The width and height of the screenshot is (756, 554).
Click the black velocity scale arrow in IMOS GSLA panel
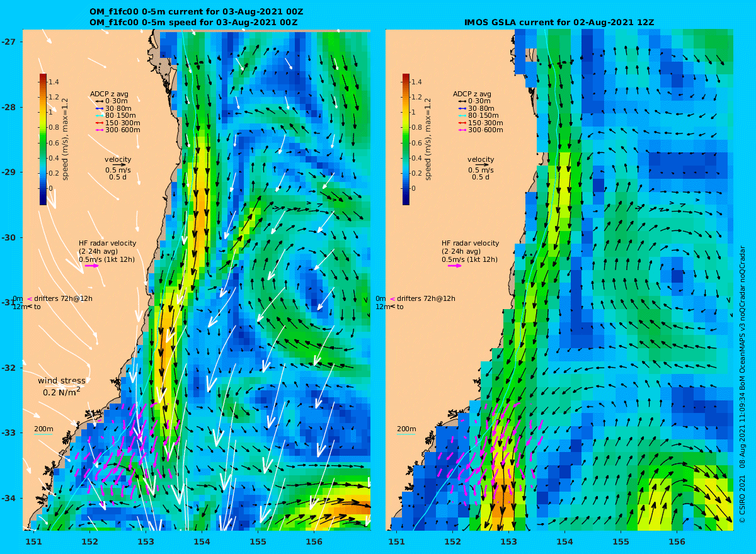(x=481, y=165)
